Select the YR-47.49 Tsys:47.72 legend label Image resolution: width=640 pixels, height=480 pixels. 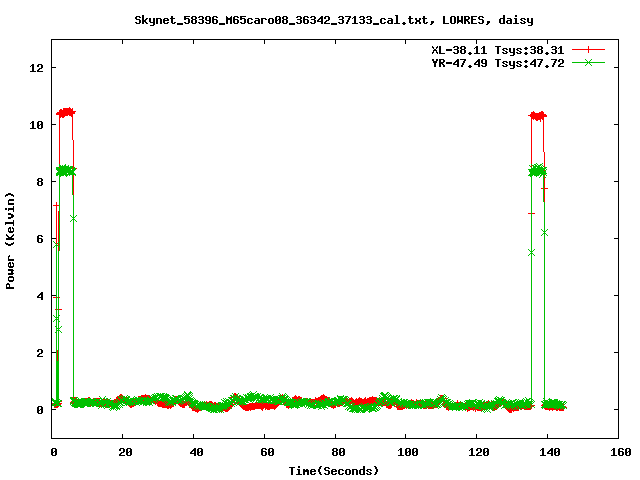coord(498,63)
